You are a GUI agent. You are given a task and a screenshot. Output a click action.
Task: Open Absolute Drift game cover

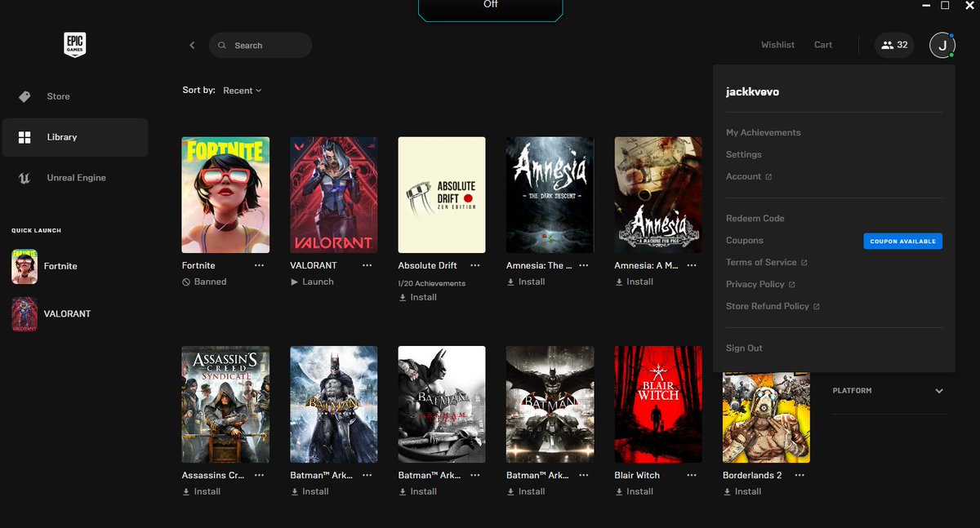(442, 195)
